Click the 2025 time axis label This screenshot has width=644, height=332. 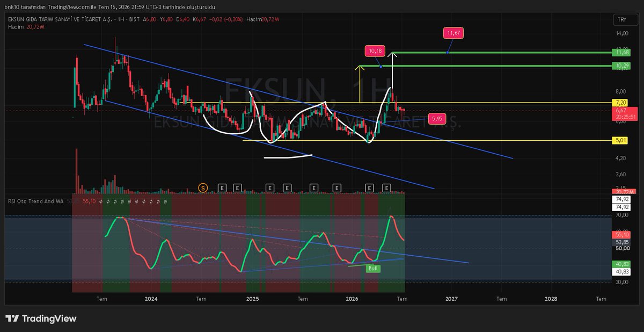pos(252,298)
